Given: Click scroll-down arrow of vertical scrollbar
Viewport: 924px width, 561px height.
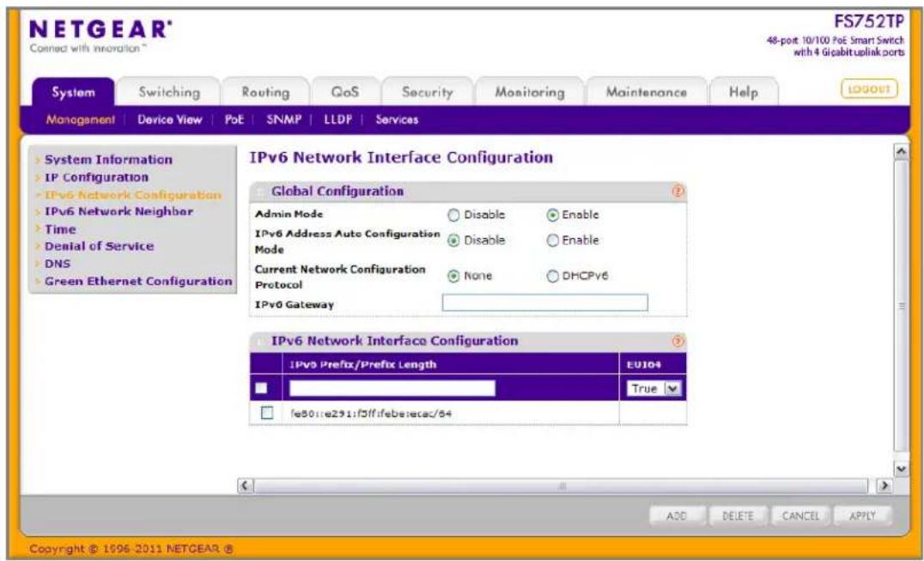Looking at the screenshot, I should [x=901, y=469].
